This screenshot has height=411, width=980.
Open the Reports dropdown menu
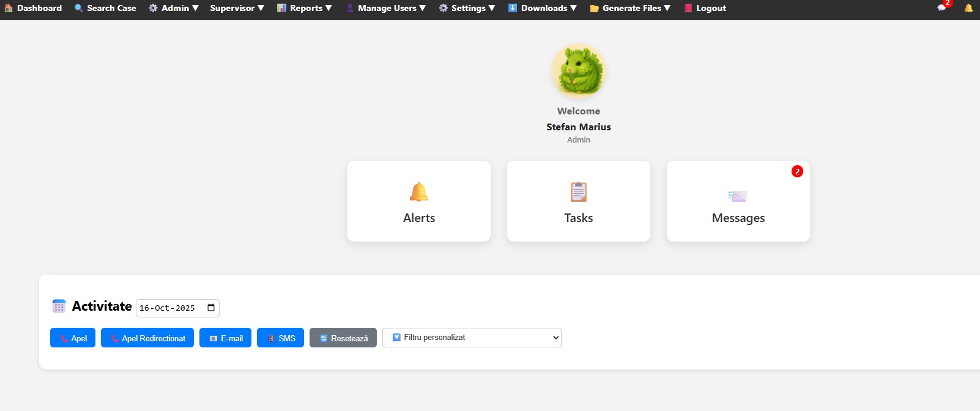coord(305,8)
